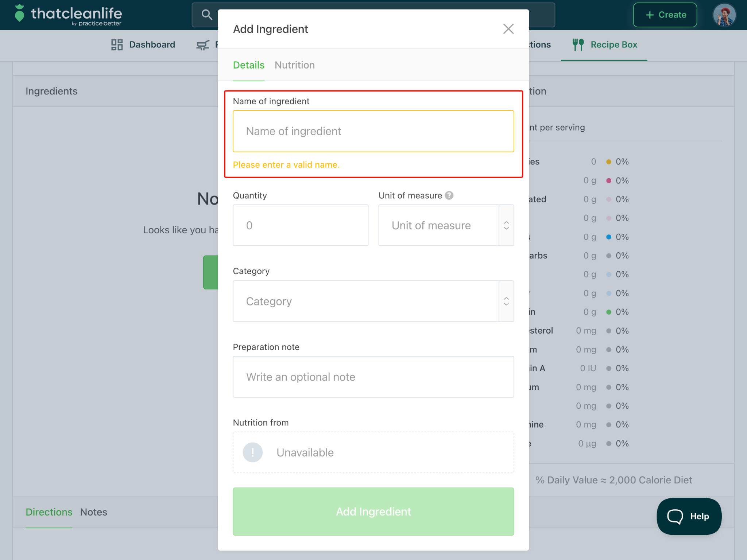Click the search magnifier icon

click(x=207, y=15)
